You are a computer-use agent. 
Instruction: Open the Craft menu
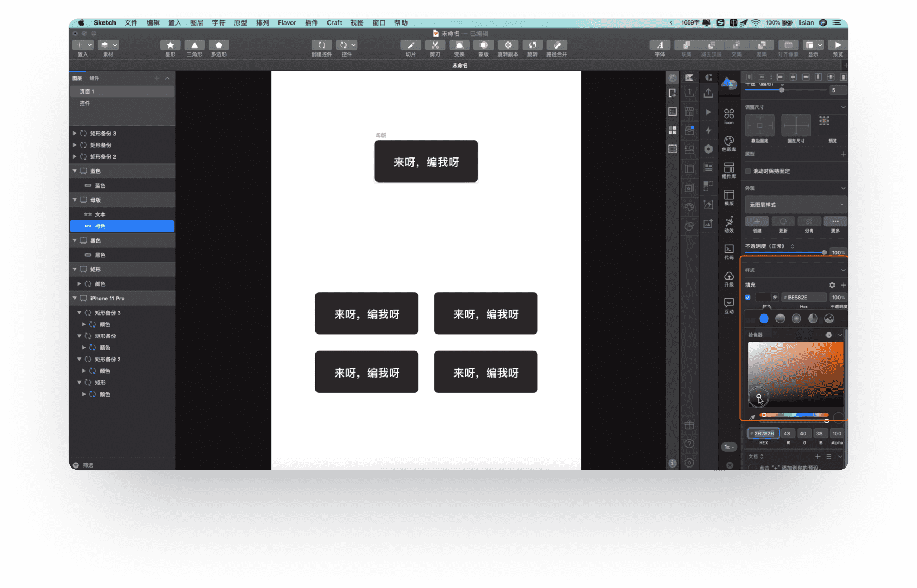pyautogui.click(x=334, y=23)
